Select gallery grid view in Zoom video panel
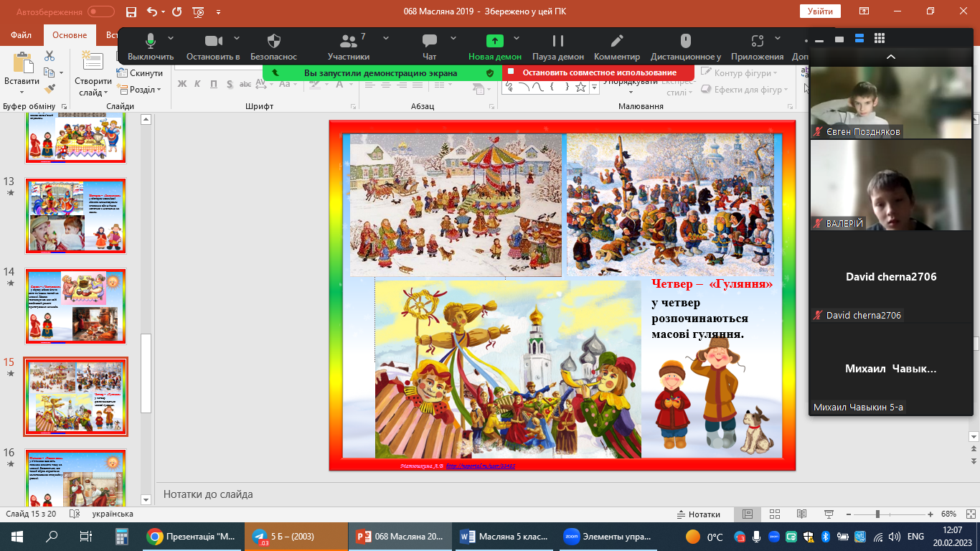The width and height of the screenshot is (980, 551). pyautogui.click(x=880, y=39)
